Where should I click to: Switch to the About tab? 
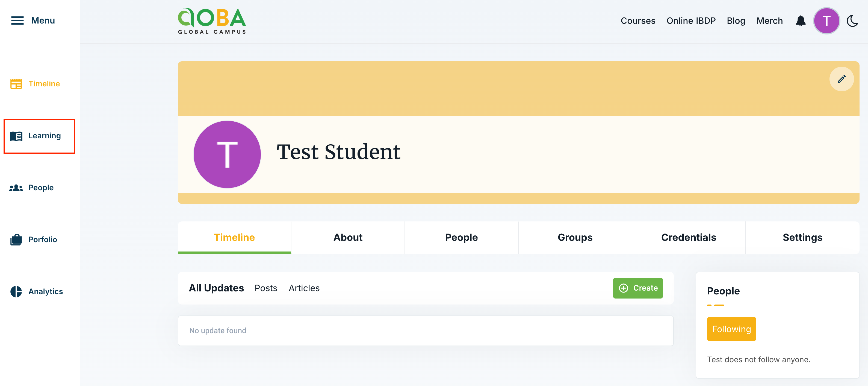pos(348,237)
